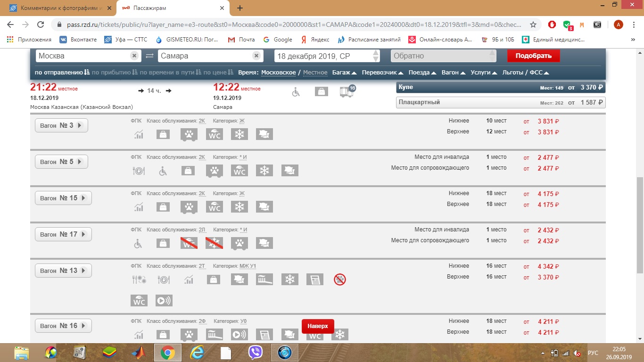Click the Наверх button
Viewport: 644px width, 362px height.
pyautogui.click(x=317, y=326)
